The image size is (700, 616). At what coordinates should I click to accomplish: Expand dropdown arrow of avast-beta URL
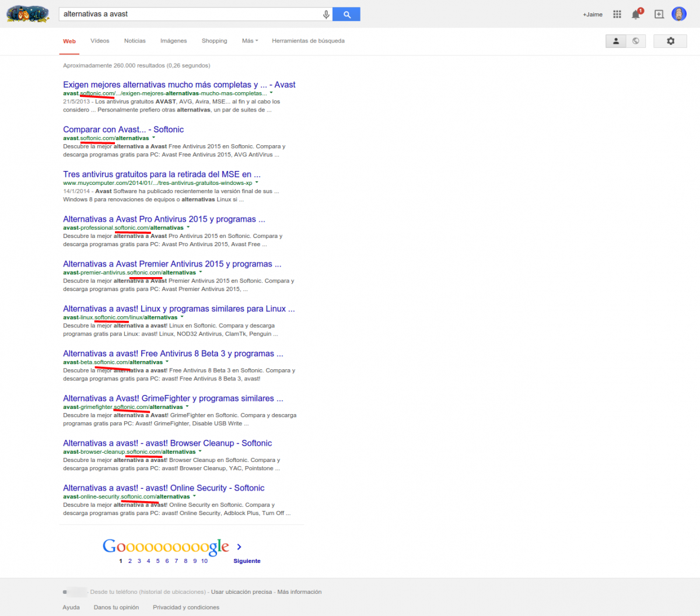(x=167, y=362)
